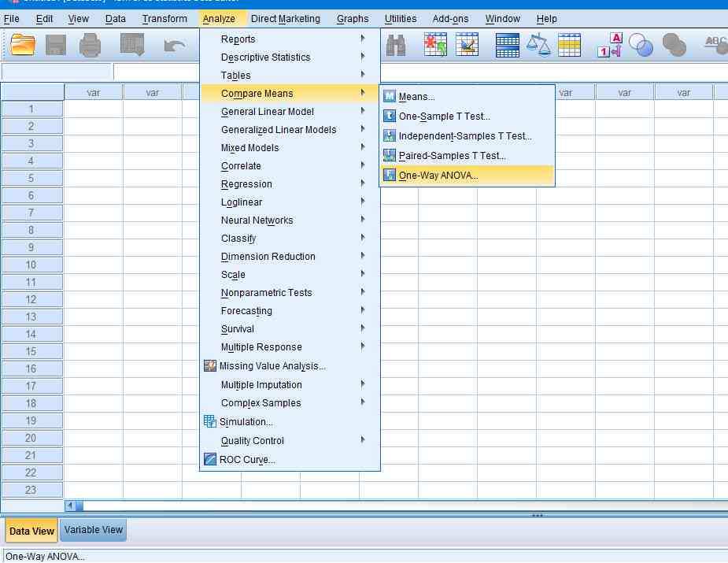Select the Data View tab
The image size is (728, 563).
31,531
